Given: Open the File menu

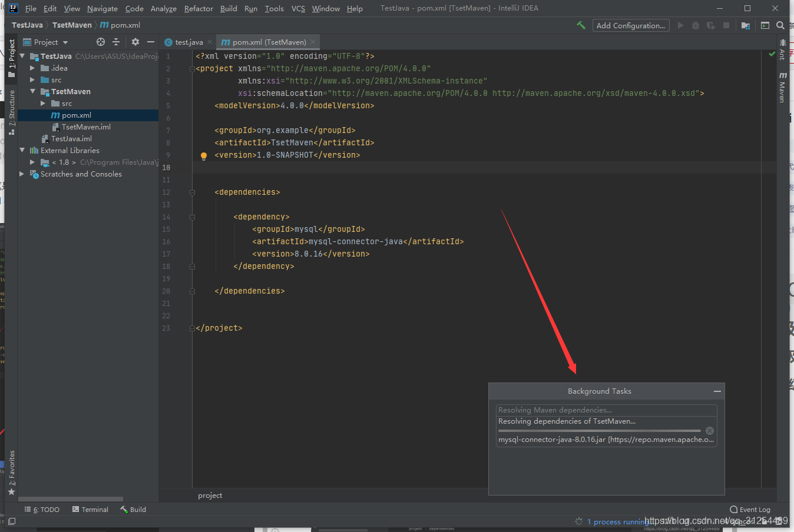Looking at the screenshot, I should click(x=31, y=8).
